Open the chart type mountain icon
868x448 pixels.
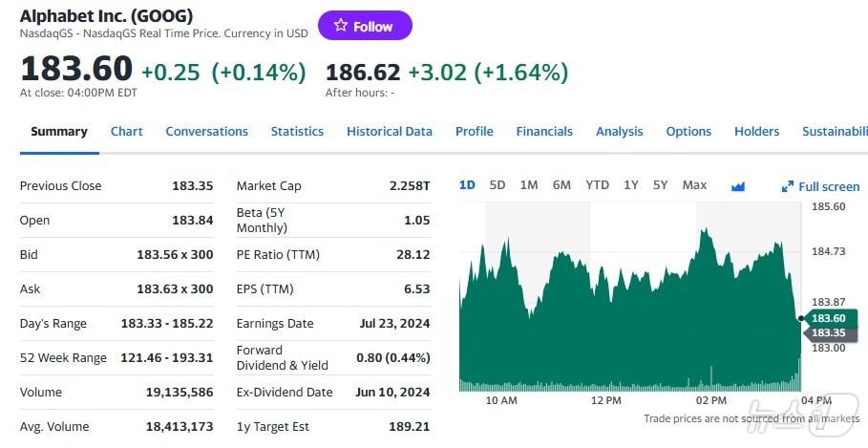coord(737,186)
